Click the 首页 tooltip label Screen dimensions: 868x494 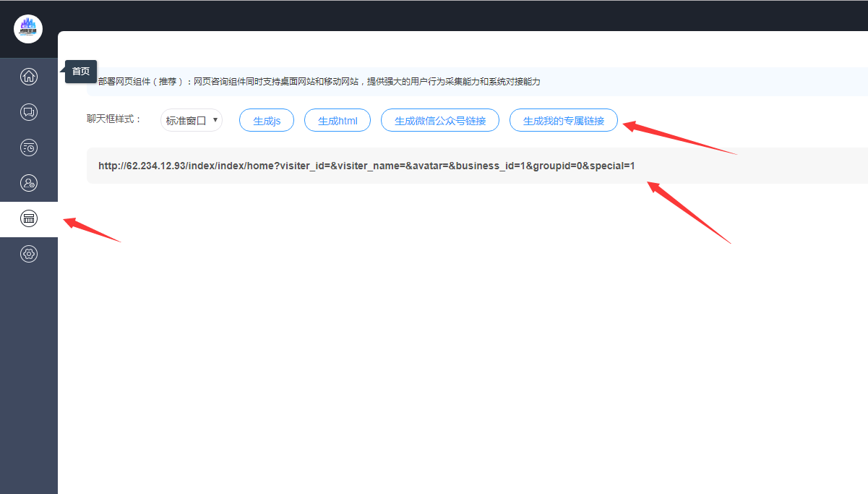tap(81, 72)
